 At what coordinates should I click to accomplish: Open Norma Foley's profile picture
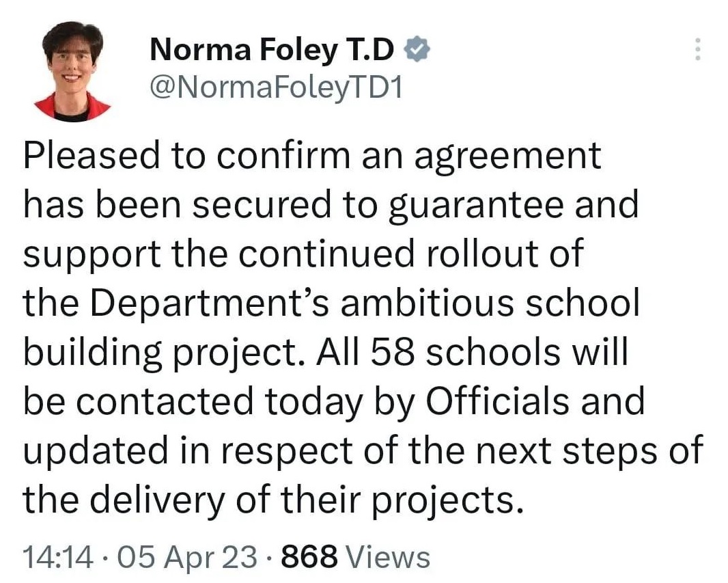[73, 72]
